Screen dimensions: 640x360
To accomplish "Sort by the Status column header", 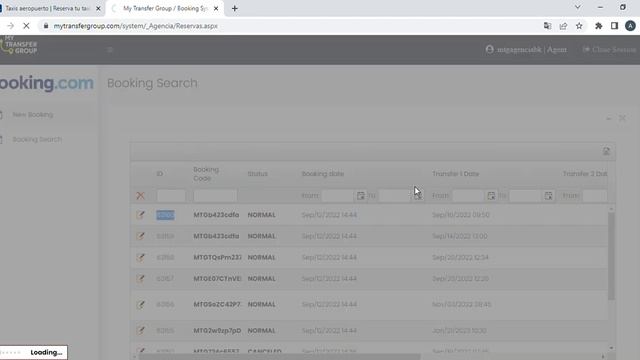I will pyautogui.click(x=258, y=174).
